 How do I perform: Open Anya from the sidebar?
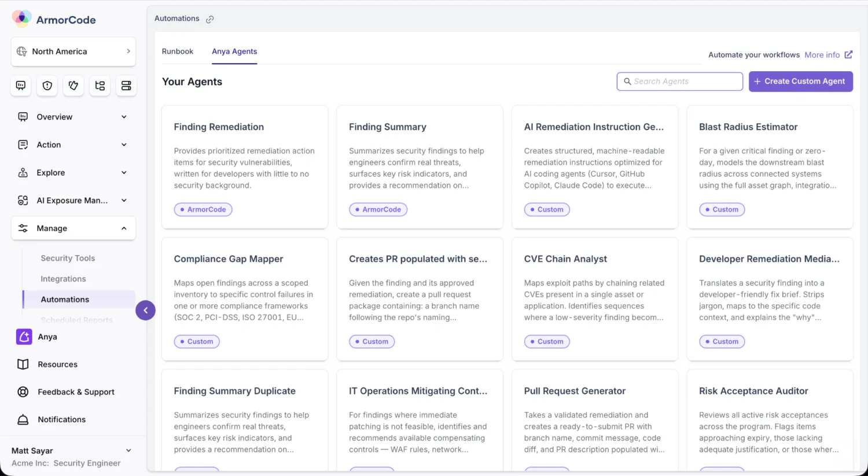(47, 337)
